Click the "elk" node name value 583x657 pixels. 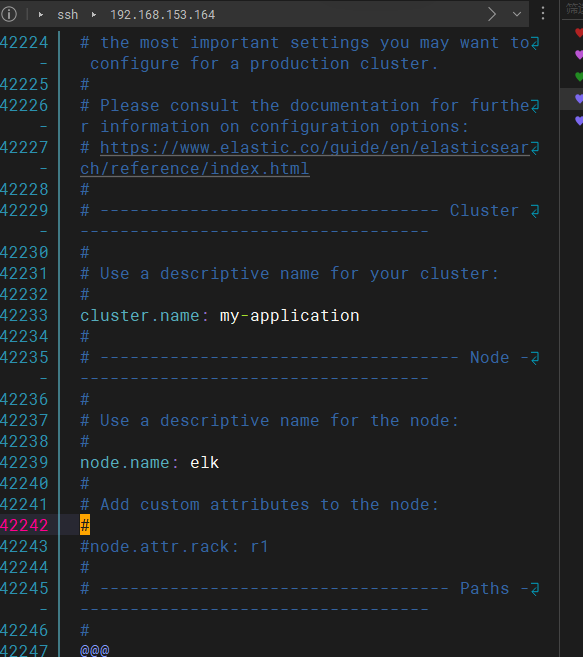[x=205, y=463]
